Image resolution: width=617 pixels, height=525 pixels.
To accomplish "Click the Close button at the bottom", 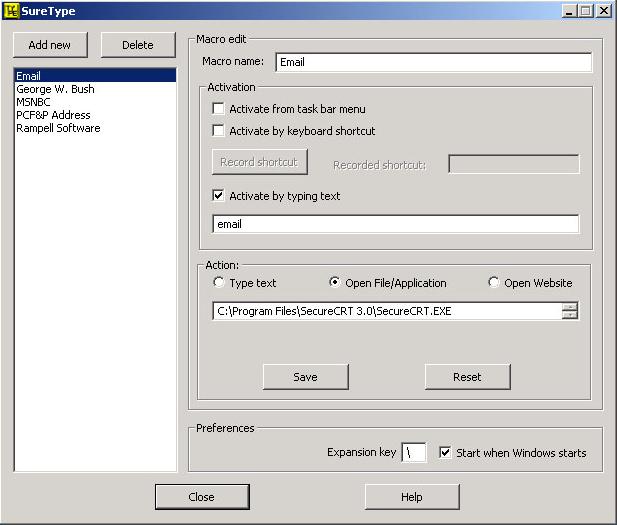I will [202, 497].
